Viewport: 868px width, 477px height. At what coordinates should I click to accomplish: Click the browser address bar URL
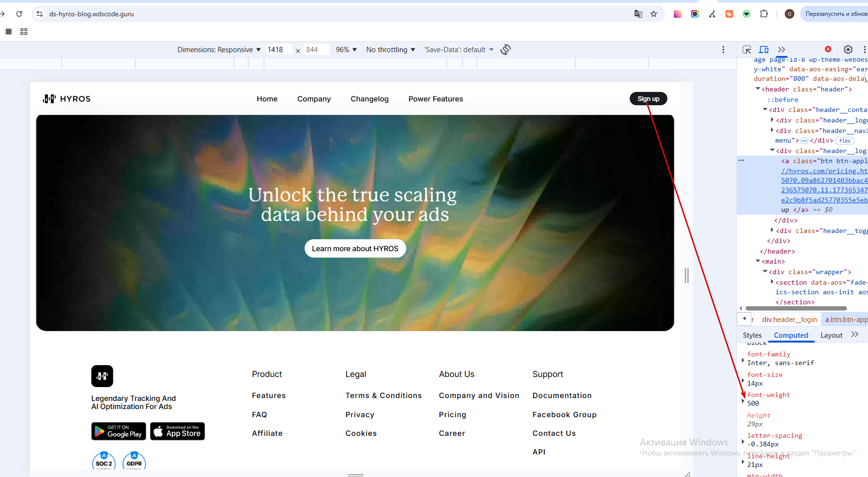[91, 14]
